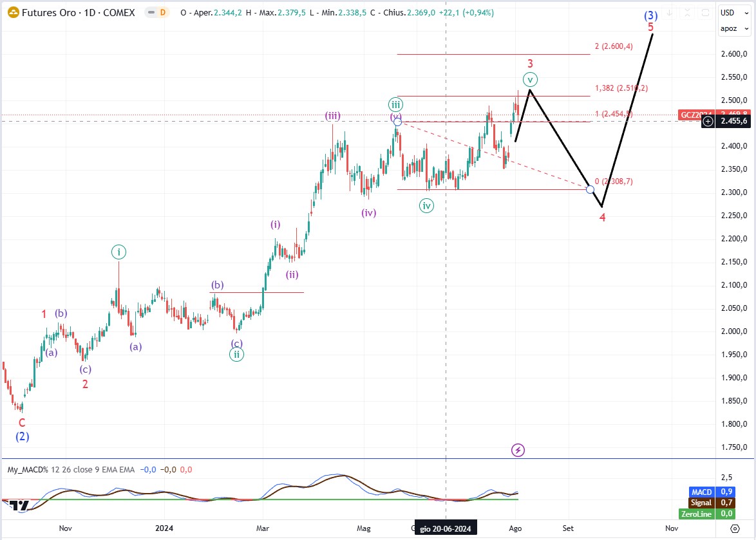Click the close price value 2.369,0
The image size is (756, 540).
[x=421, y=13]
